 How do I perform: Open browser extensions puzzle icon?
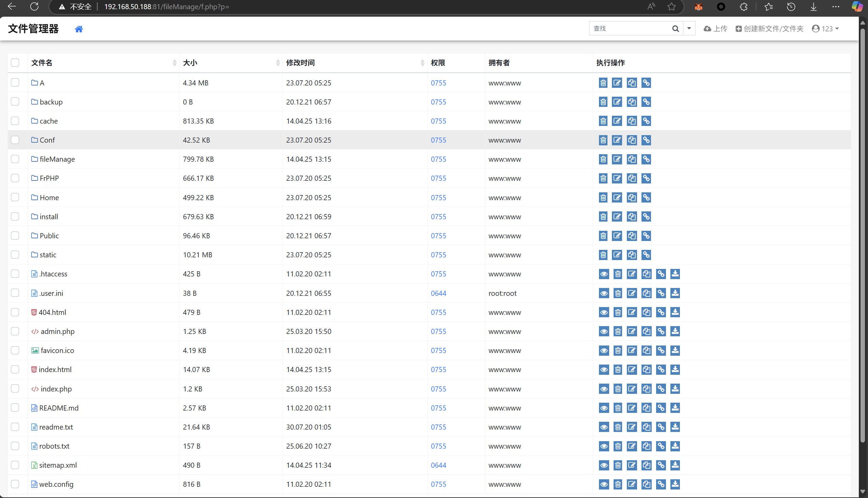click(x=744, y=6)
